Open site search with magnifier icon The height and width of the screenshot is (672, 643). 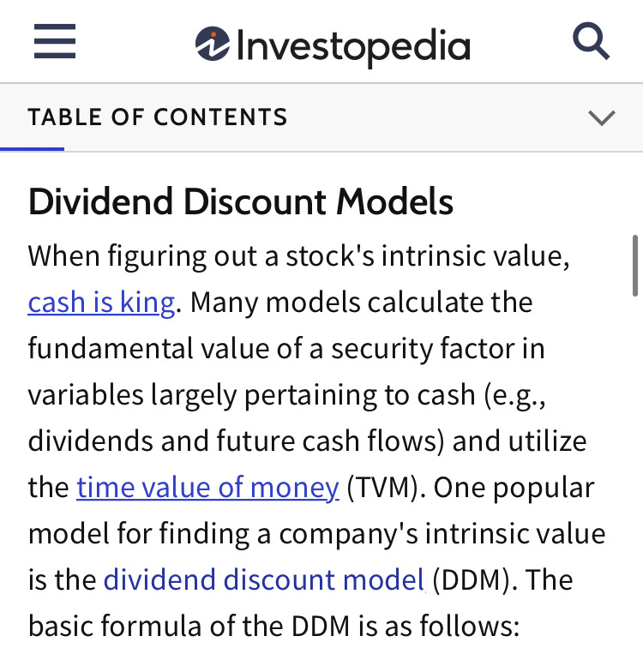590,41
